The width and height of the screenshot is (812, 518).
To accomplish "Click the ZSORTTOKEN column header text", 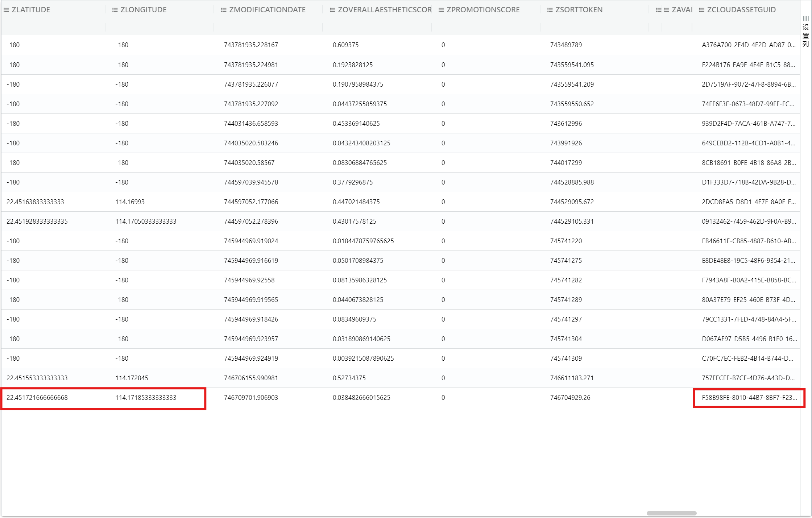I will (x=579, y=10).
